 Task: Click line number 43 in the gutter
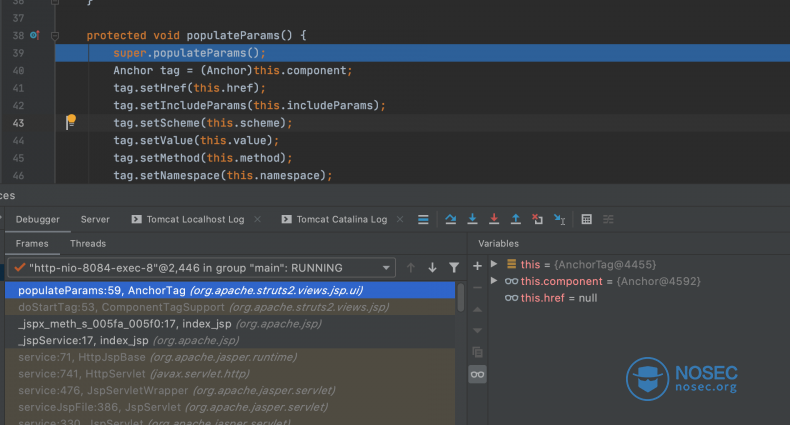18,123
